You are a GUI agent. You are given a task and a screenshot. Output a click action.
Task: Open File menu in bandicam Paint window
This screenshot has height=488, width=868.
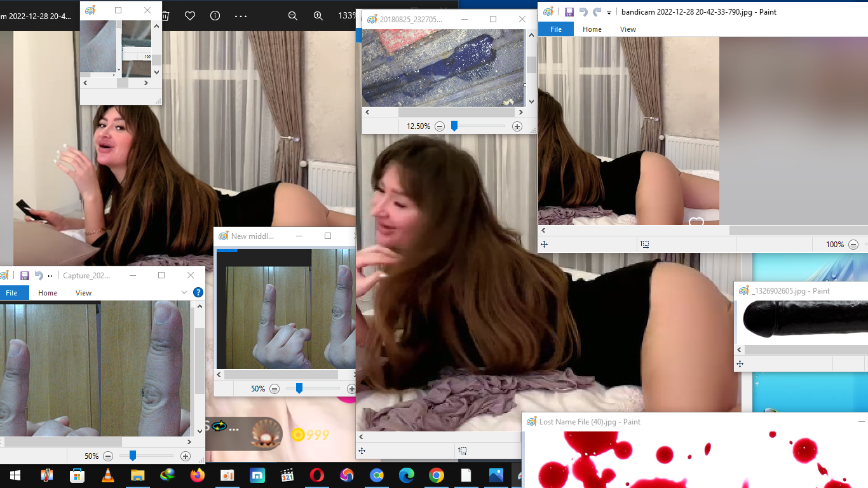tap(555, 29)
